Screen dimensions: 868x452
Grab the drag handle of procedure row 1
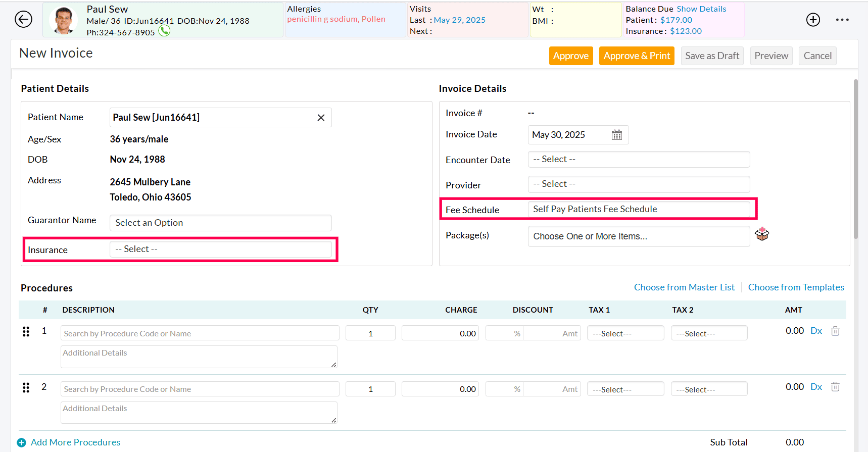pos(26,331)
